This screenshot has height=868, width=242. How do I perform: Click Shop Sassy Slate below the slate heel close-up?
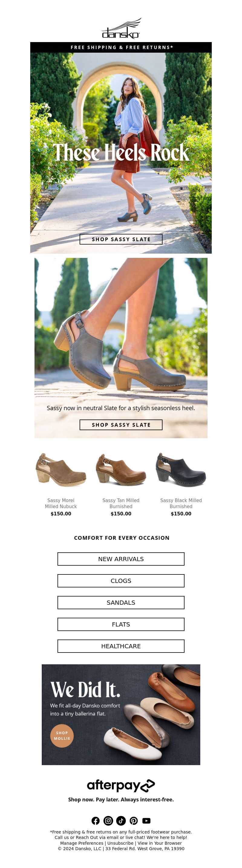[x=121, y=425]
